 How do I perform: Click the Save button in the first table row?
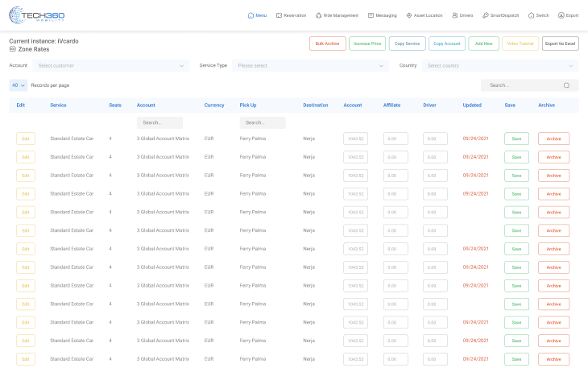click(517, 139)
